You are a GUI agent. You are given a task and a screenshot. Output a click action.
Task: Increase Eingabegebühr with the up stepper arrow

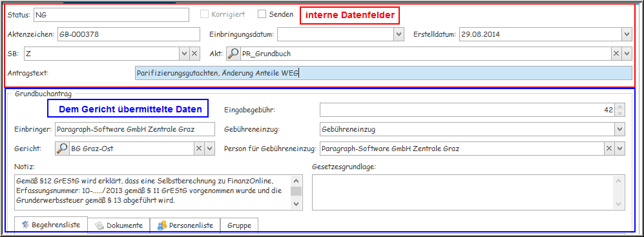(619, 107)
